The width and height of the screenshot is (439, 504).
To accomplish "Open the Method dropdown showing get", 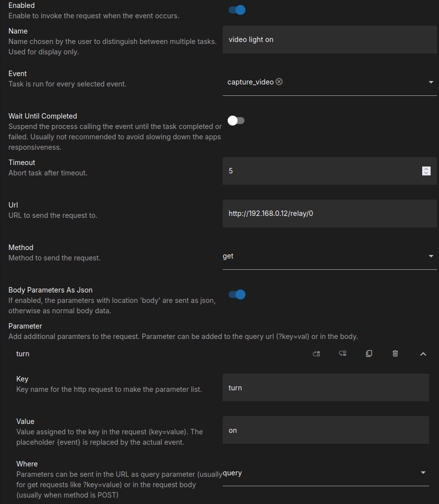I will 329,256.
